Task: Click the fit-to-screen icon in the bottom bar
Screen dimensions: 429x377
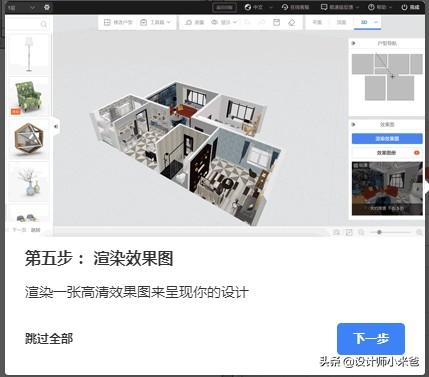Action: click(x=349, y=232)
